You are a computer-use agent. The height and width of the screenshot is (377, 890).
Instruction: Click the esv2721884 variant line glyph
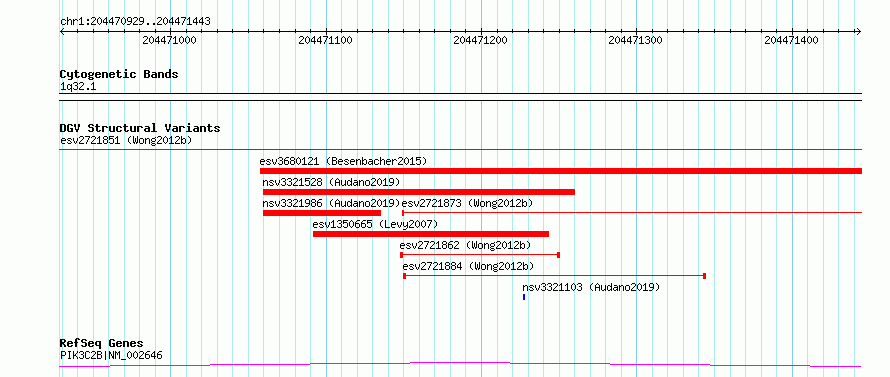[x=555, y=276]
